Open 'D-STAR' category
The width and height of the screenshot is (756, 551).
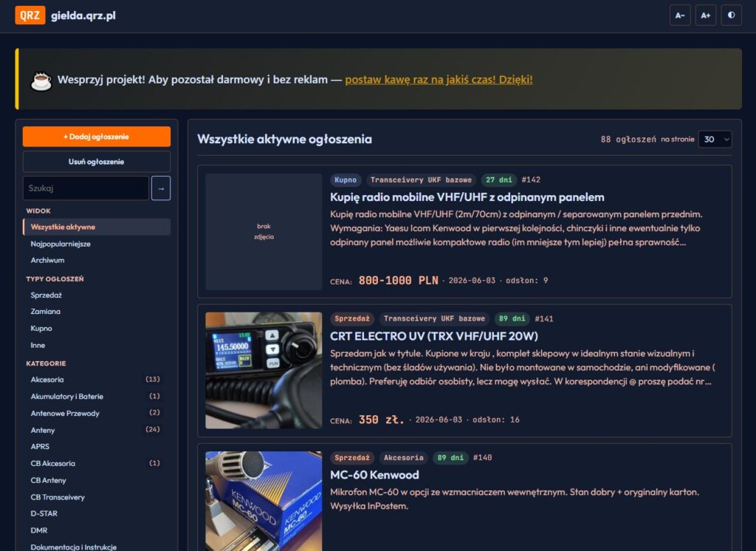coord(97,513)
